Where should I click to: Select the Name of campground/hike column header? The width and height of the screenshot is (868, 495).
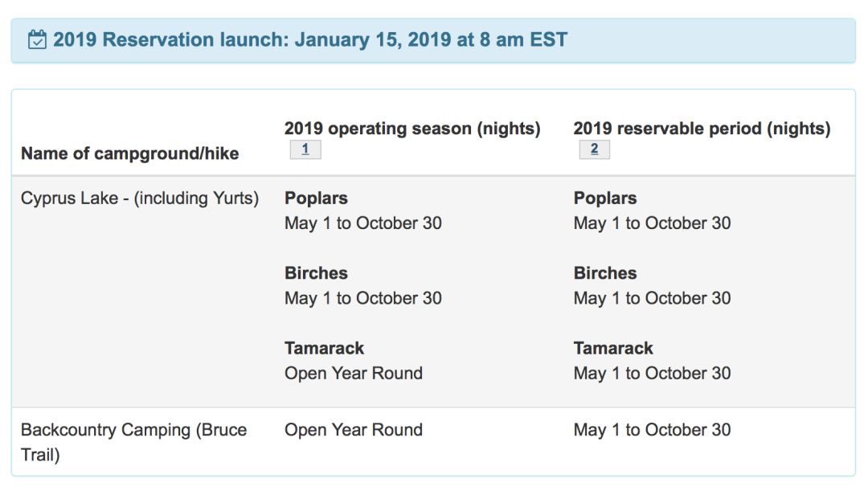tap(130, 153)
